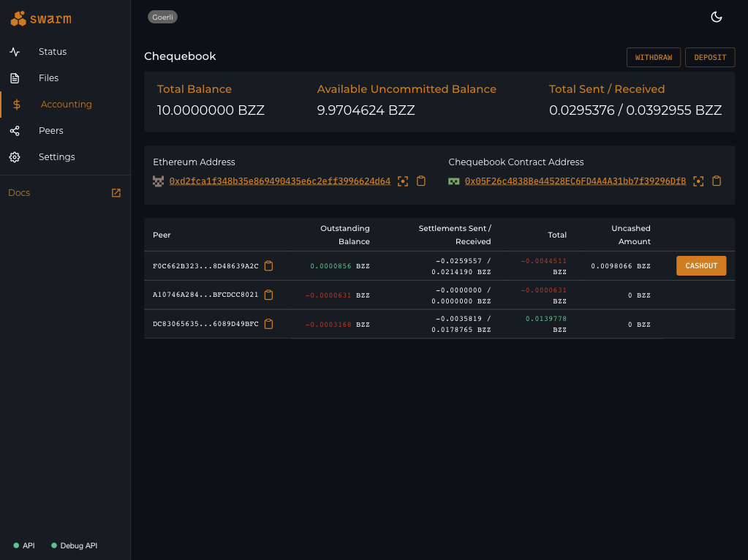Screen dimensions: 748x560
Task: Go to the Files section
Action: 48,78
